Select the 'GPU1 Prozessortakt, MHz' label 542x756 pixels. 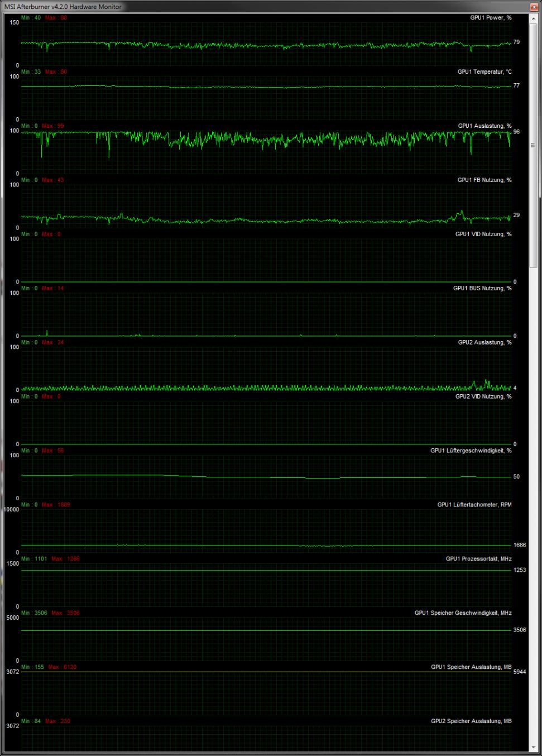click(x=478, y=559)
